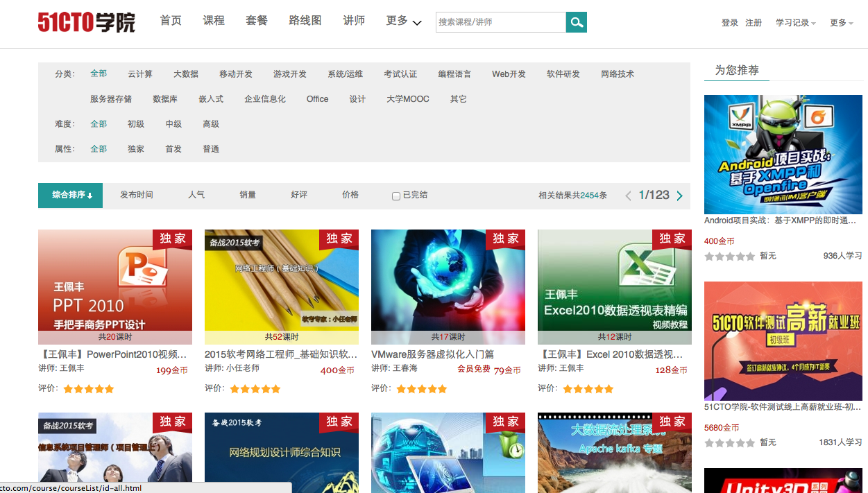
Task: Click lecturer name 王春海
Action: coord(405,368)
